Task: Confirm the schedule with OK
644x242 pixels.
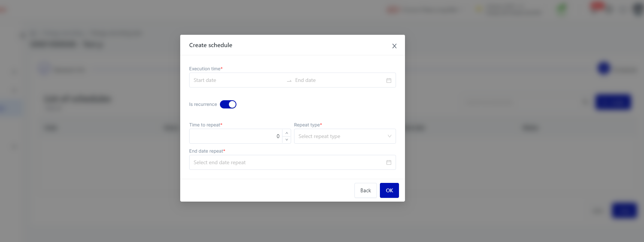Action: 389,190
